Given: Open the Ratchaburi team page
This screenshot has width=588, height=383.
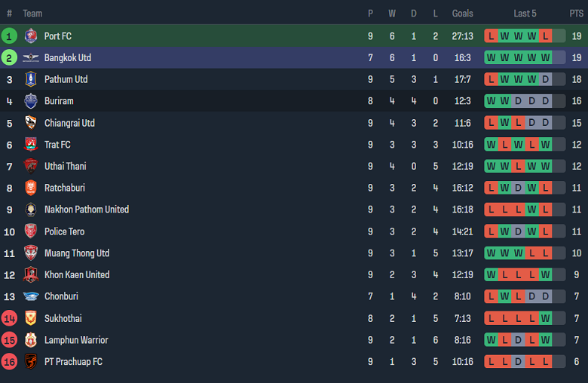Looking at the screenshot, I should 64,188.
